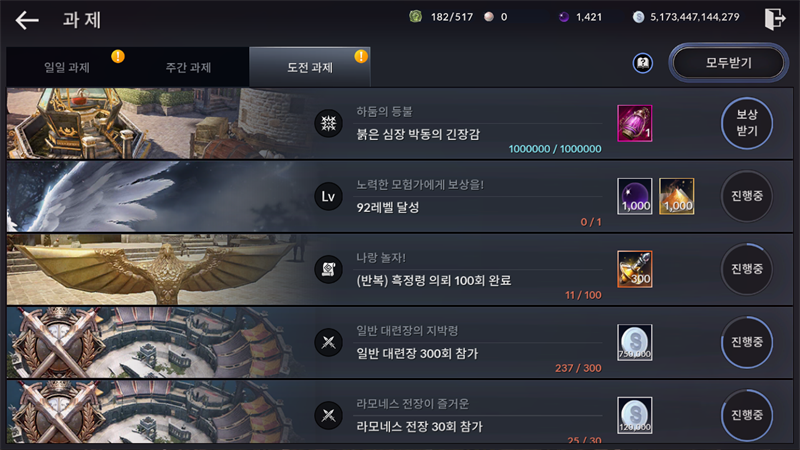
Task: Click the back arrow icon
Action: click(27, 20)
